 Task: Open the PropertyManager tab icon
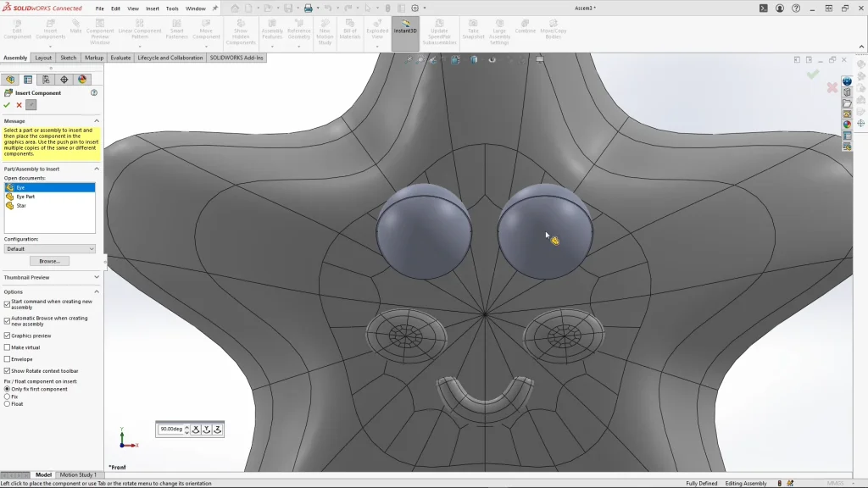point(27,80)
